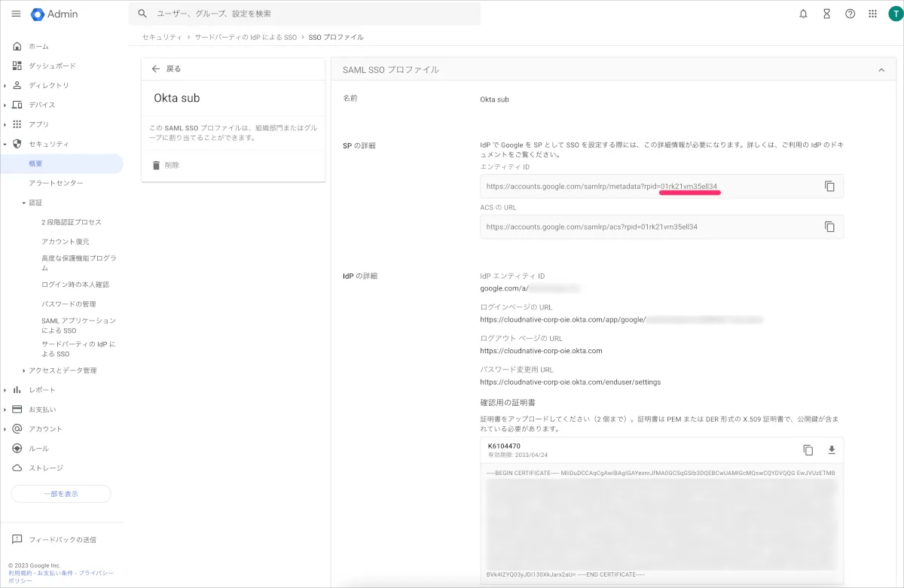Open パスワードの管理
The width and height of the screenshot is (904, 588).
(x=69, y=304)
